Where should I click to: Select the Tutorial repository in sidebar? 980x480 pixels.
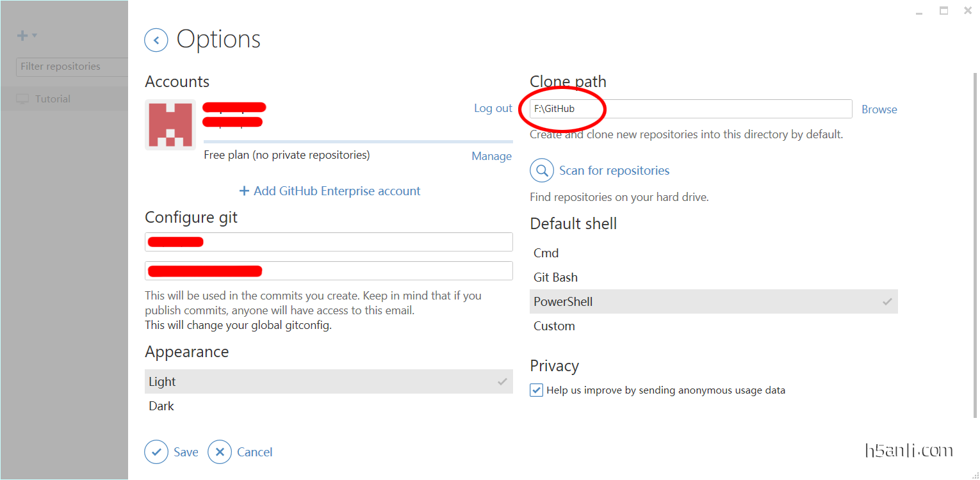(64, 99)
